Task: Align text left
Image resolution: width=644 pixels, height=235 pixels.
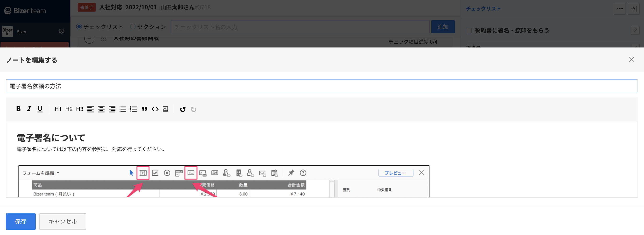Action: tap(91, 109)
